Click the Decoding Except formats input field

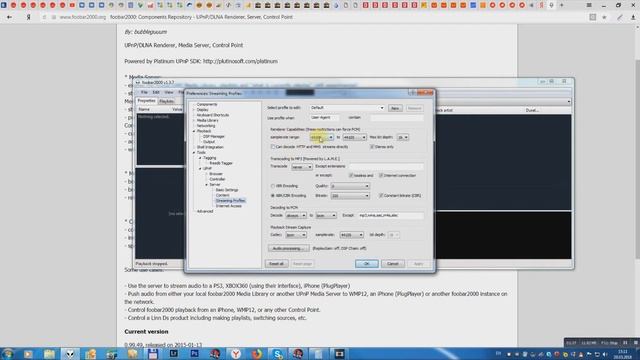pyautogui.click(x=391, y=216)
